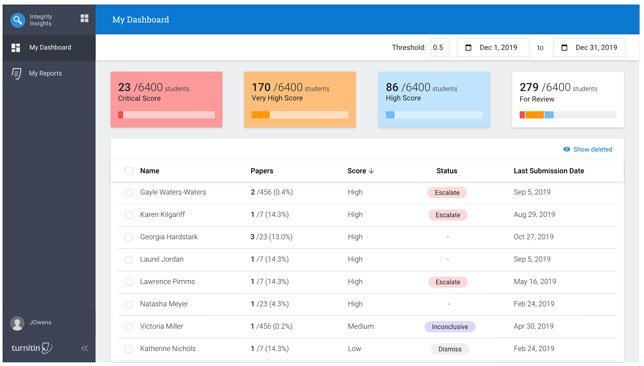Screen dimensions: 644x366
Task: Check the select-all checkbox next to Name
Action: click(x=129, y=171)
